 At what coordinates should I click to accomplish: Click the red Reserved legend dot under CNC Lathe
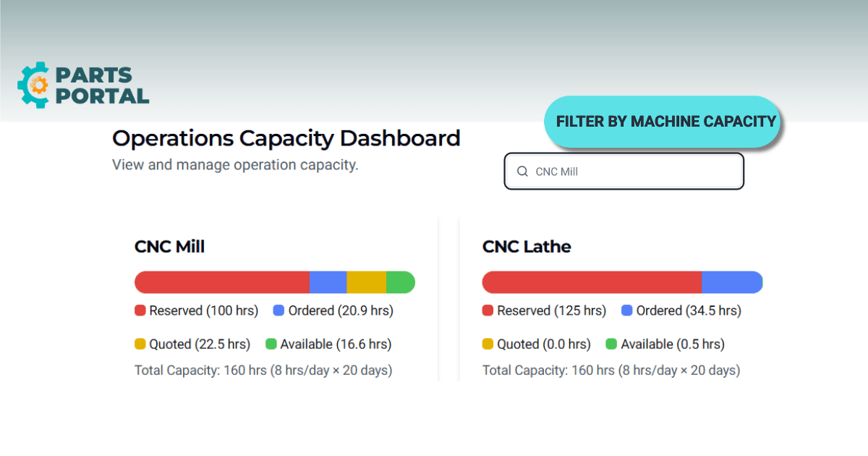coord(488,311)
